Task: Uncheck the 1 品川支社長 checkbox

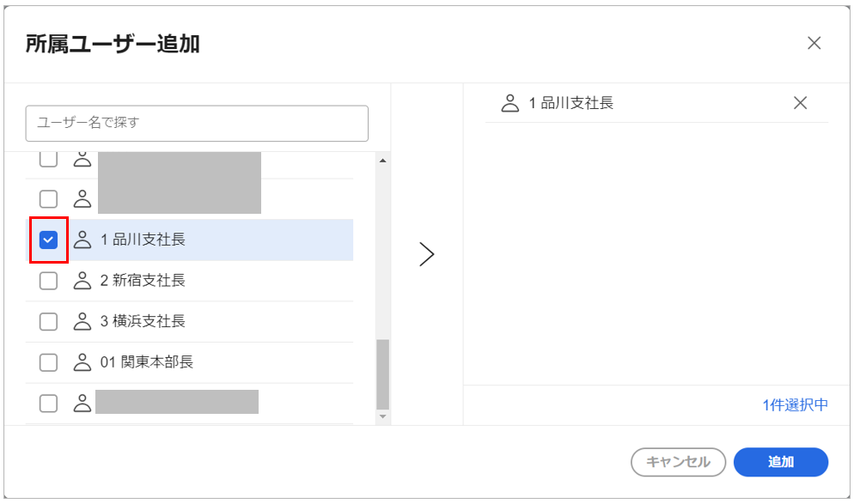Action: click(x=48, y=240)
